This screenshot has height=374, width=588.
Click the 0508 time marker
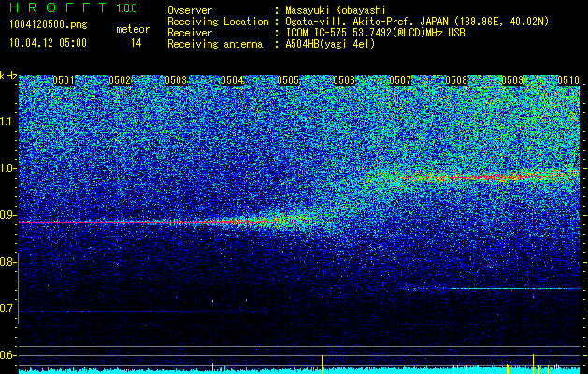point(456,80)
